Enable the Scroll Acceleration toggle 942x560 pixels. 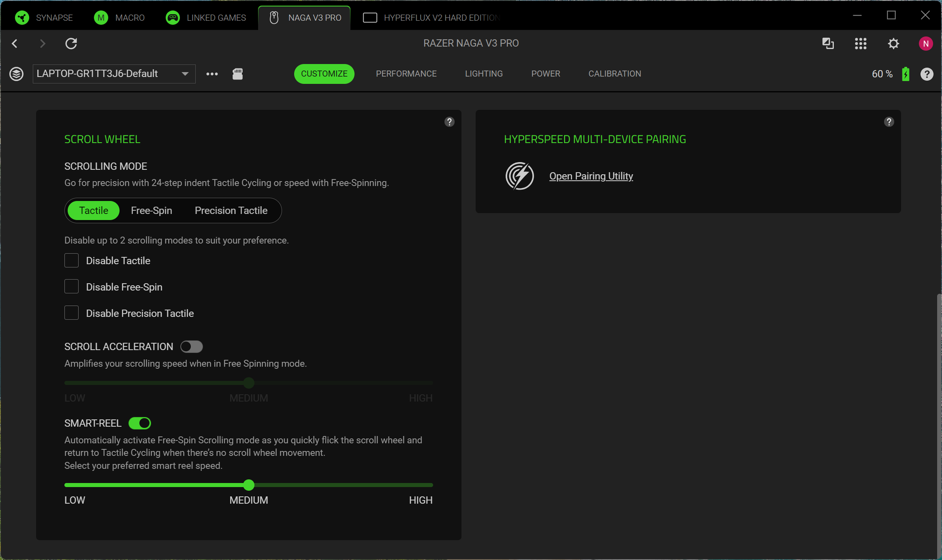[x=192, y=347]
